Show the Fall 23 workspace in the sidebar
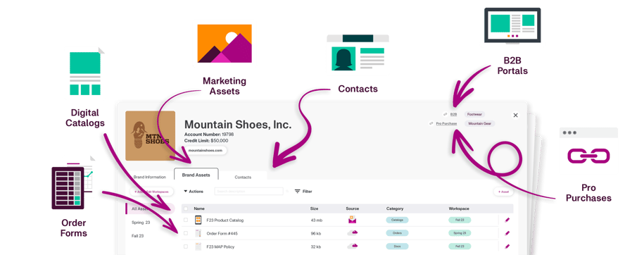644x255 pixels. (137, 236)
